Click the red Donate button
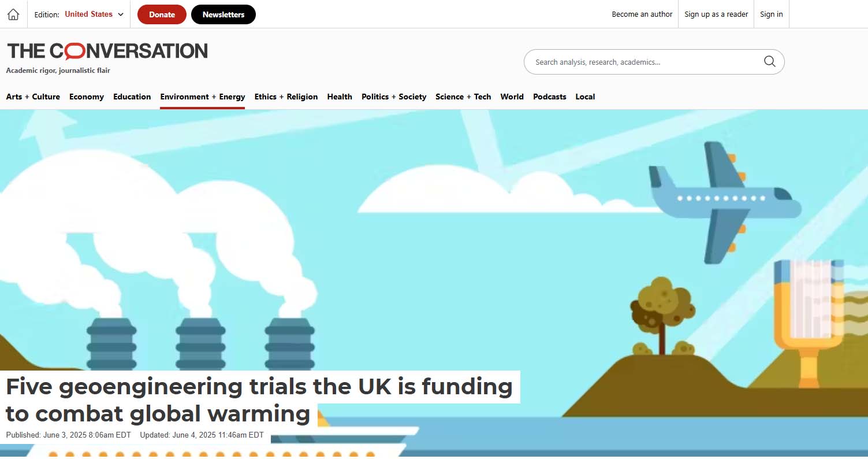This screenshot has height=459, width=868. point(162,14)
